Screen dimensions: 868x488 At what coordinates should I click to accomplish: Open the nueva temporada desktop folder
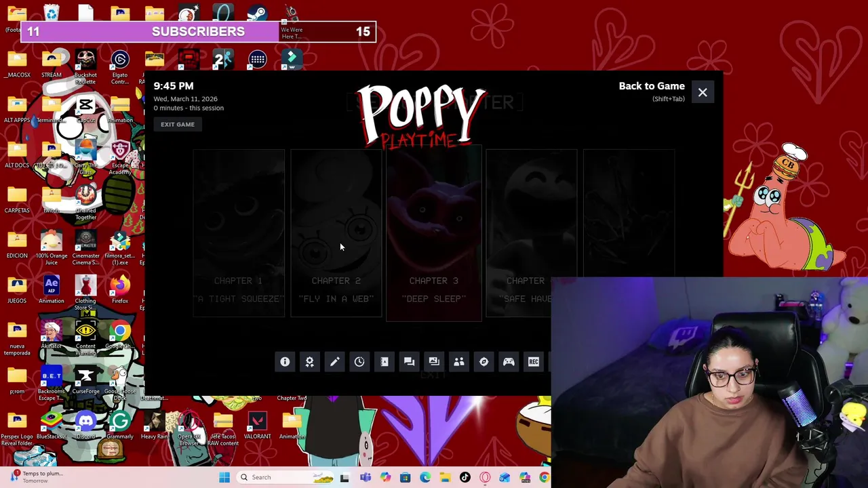(17, 338)
